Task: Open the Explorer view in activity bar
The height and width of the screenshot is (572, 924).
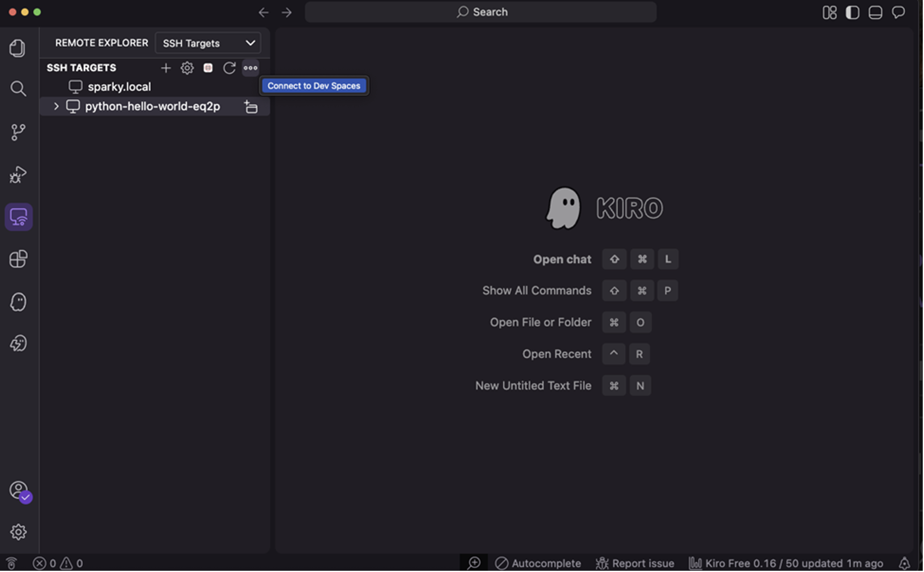Action: 18,48
